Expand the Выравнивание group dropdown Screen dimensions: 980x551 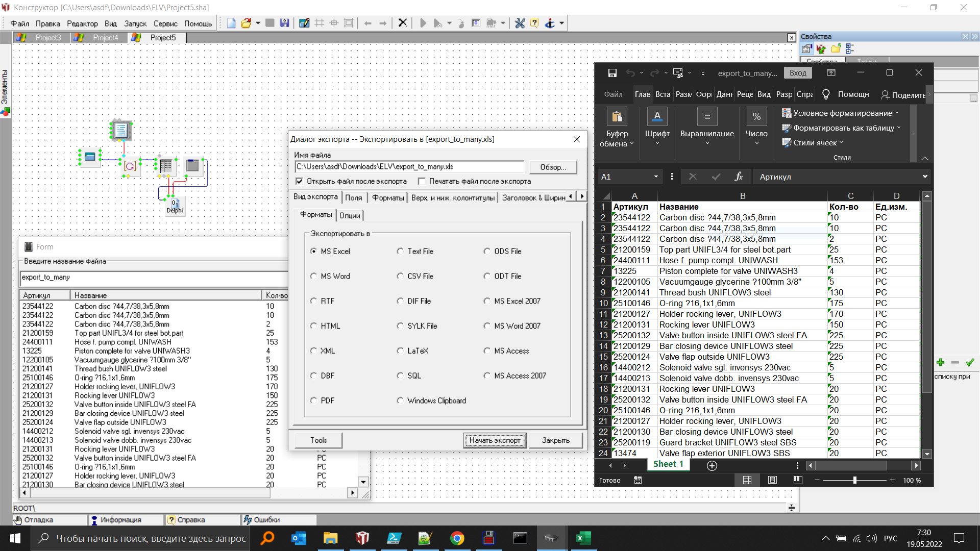(x=707, y=143)
